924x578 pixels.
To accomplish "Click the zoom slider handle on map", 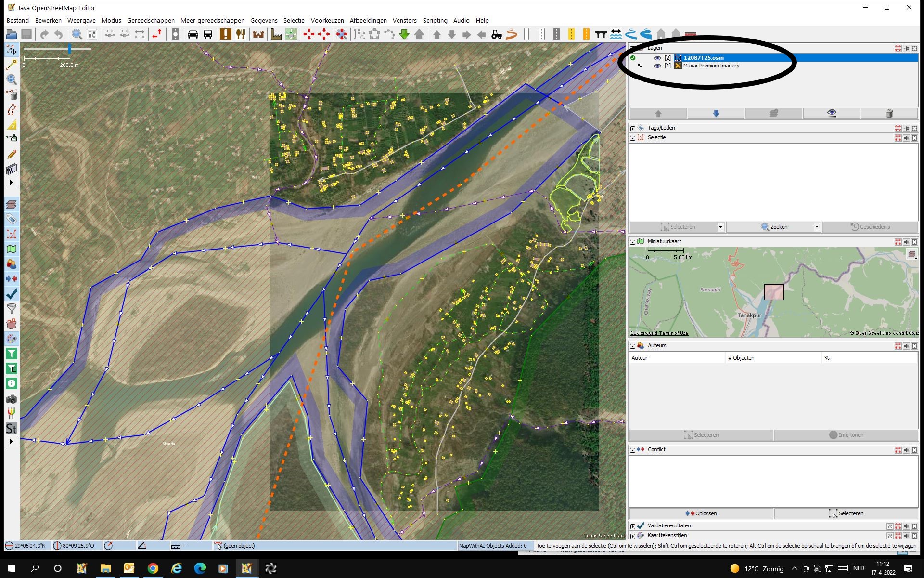I will [x=70, y=49].
